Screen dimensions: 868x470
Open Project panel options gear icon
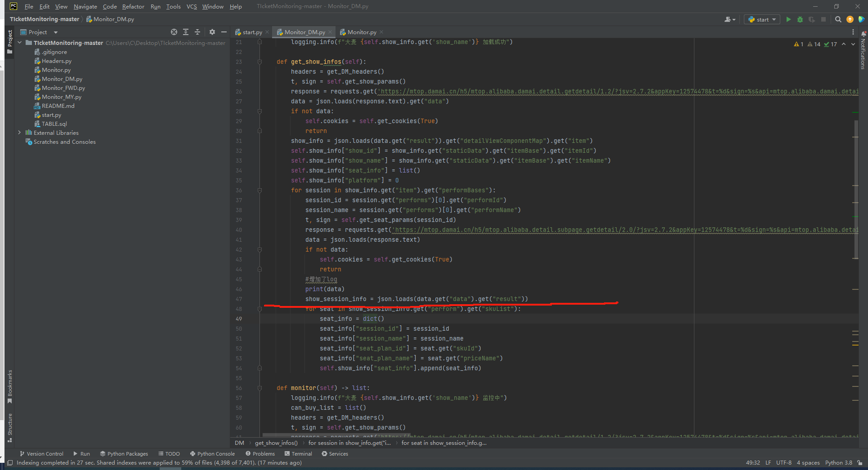tap(211, 32)
